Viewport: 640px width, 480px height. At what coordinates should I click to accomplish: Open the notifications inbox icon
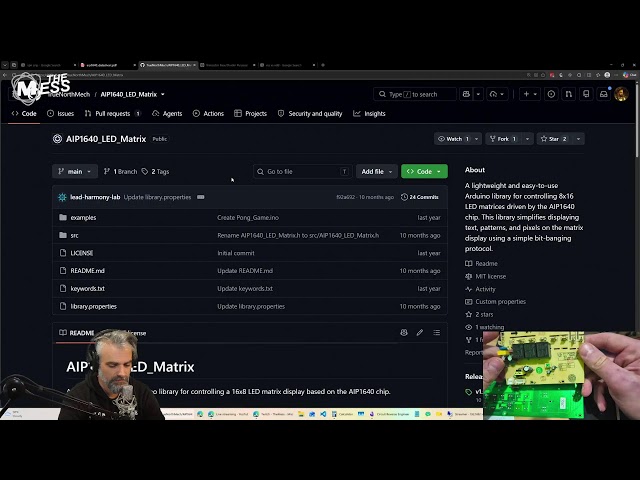coord(604,94)
